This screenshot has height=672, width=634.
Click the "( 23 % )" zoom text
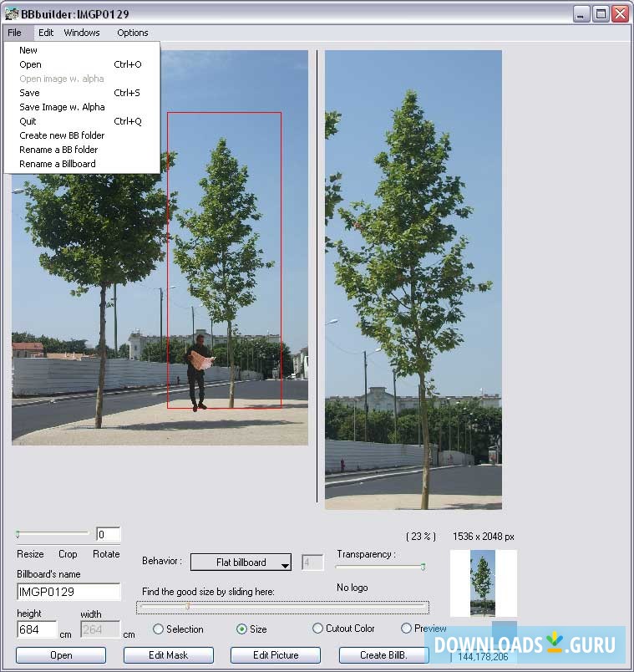(x=420, y=536)
